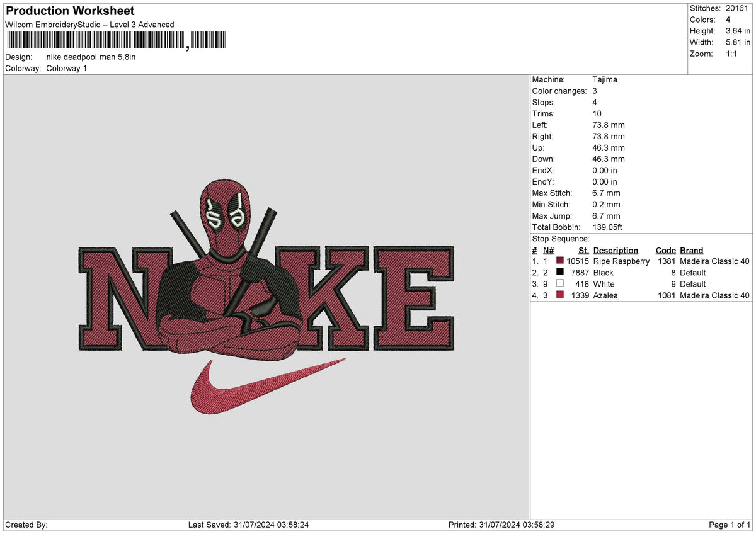Sort by the Code column header
Screen dimensions: 756x534
666,250
